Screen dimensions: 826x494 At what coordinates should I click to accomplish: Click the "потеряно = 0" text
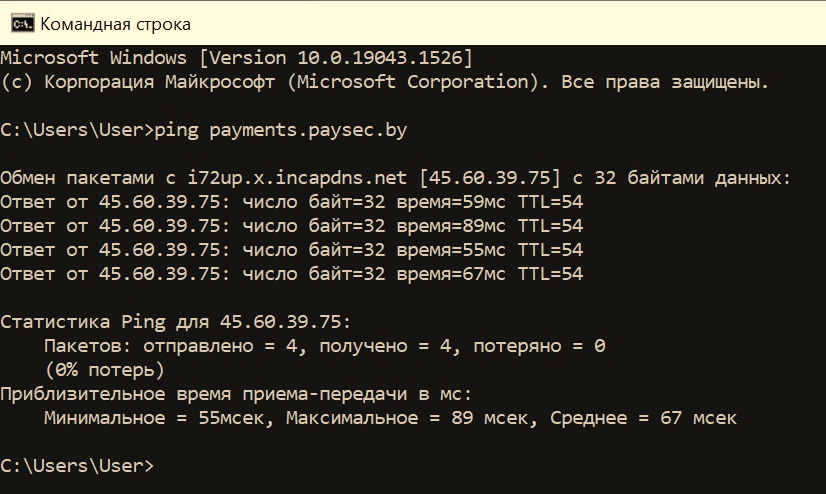coord(540,346)
